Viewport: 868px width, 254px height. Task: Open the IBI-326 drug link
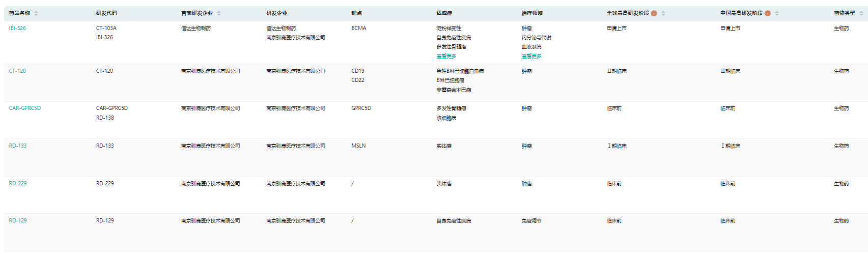[x=17, y=29]
